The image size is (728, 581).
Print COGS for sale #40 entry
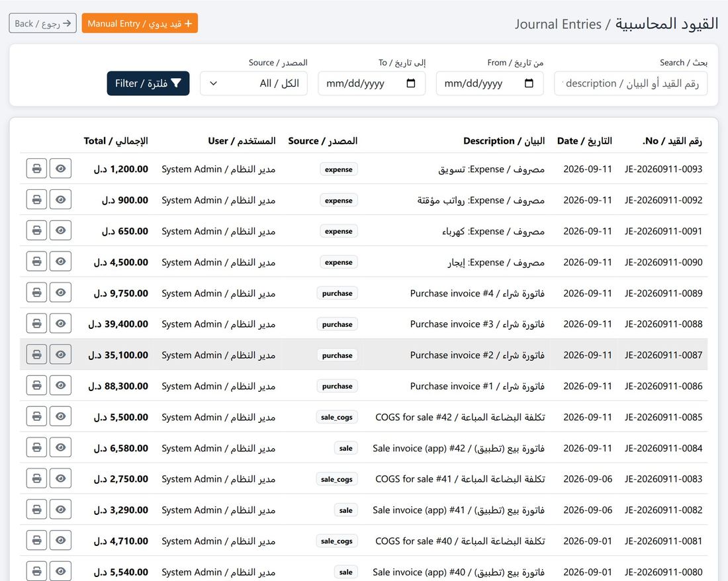click(36, 541)
